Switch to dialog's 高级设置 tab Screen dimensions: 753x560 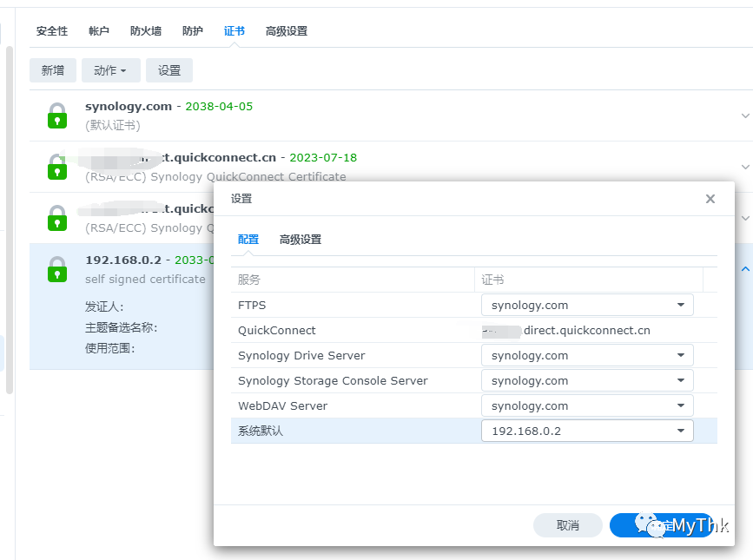[301, 240]
